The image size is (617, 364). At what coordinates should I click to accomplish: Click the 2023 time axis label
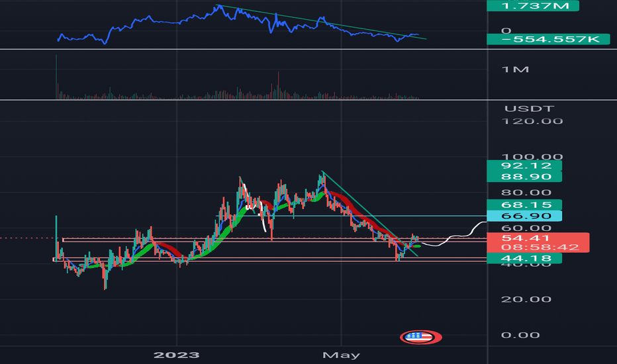click(x=176, y=355)
